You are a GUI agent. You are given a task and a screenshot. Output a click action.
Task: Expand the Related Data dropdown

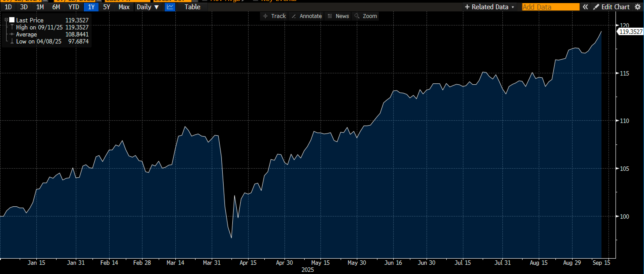click(489, 7)
